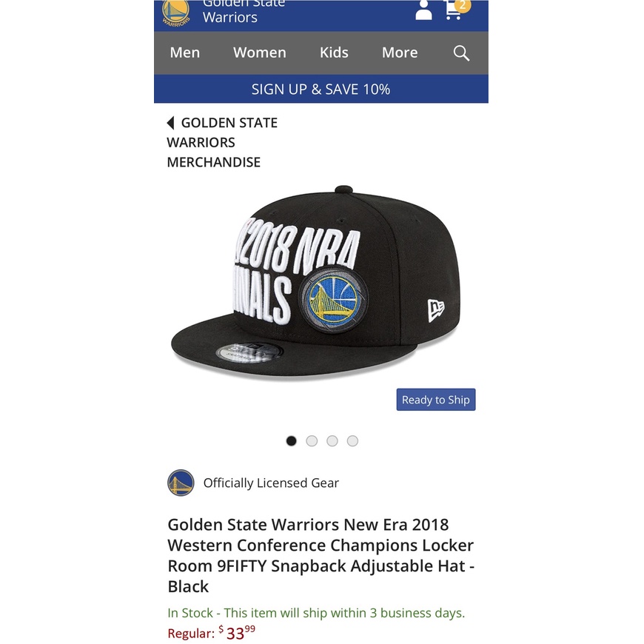Select the first carousel dot
The height and width of the screenshot is (644, 644).
coord(291,440)
